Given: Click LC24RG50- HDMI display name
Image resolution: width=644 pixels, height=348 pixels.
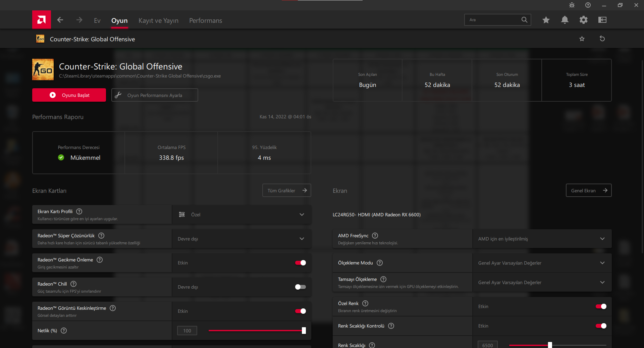Looking at the screenshot, I should 377,215.
